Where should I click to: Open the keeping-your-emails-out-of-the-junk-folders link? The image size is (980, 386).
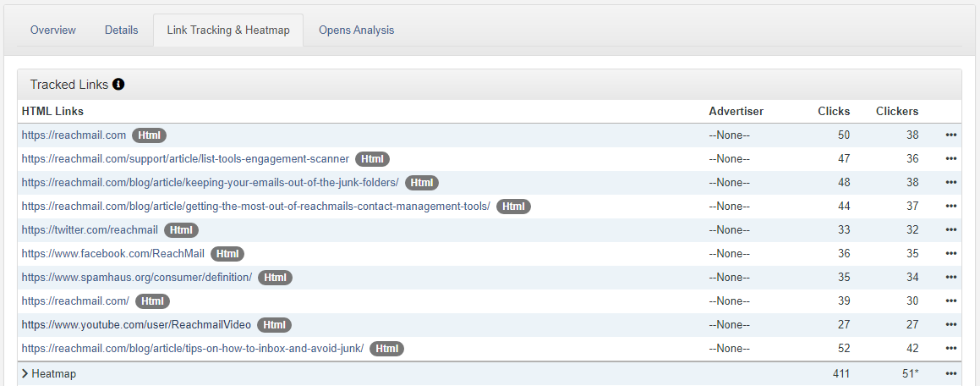click(x=210, y=183)
